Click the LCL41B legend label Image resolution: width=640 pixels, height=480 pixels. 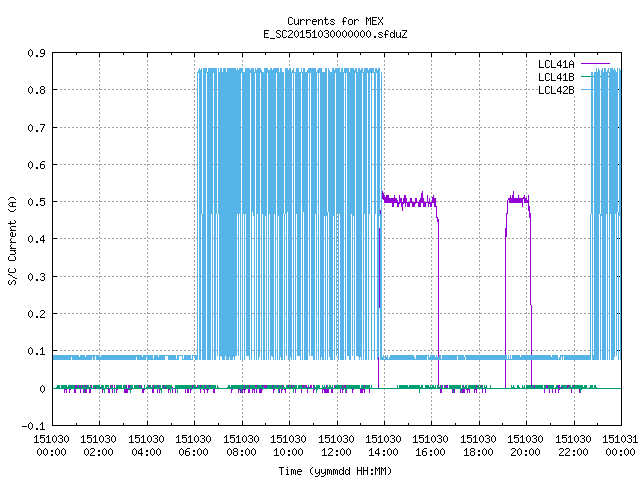[556, 77]
